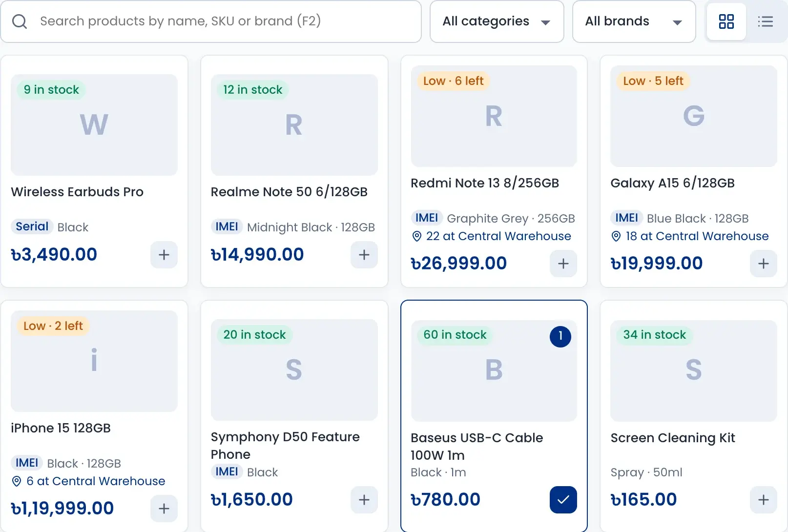The width and height of the screenshot is (788, 532).
Task: Add Redmi Note 13 with plus button
Action: pos(563,264)
